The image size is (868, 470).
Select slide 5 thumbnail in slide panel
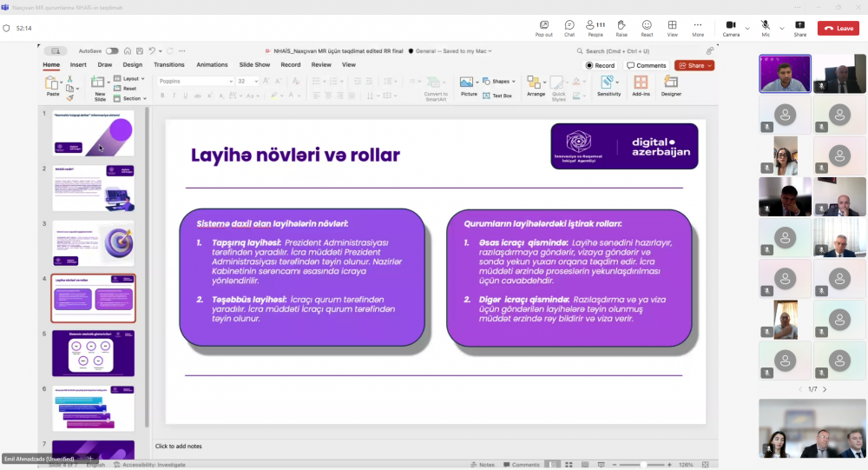coord(93,353)
